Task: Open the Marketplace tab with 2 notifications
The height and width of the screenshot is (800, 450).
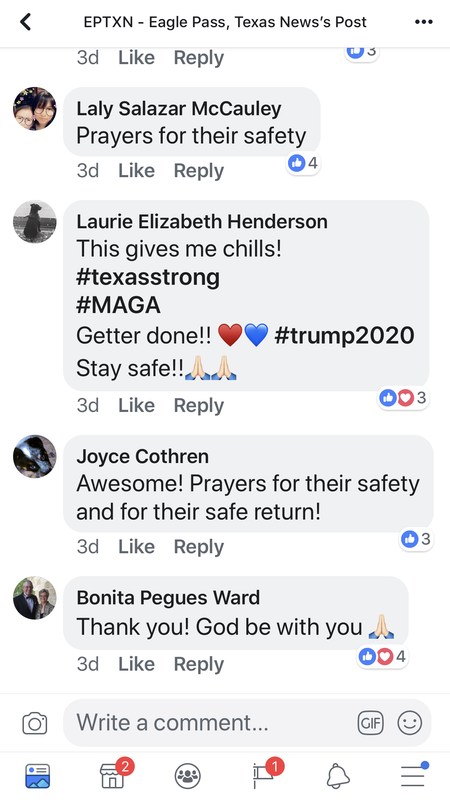Action: 114,774
